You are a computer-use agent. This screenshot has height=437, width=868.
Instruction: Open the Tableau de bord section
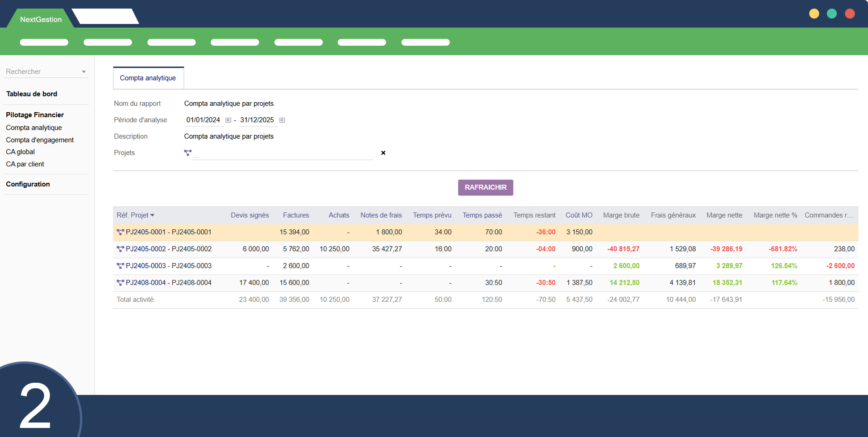(32, 94)
